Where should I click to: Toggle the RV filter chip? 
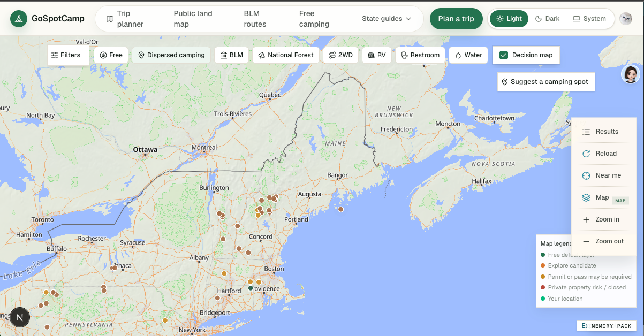pyautogui.click(x=376, y=55)
